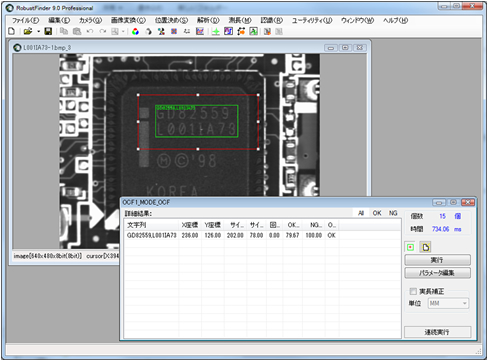Select the NG results filter

click(393, 213)
